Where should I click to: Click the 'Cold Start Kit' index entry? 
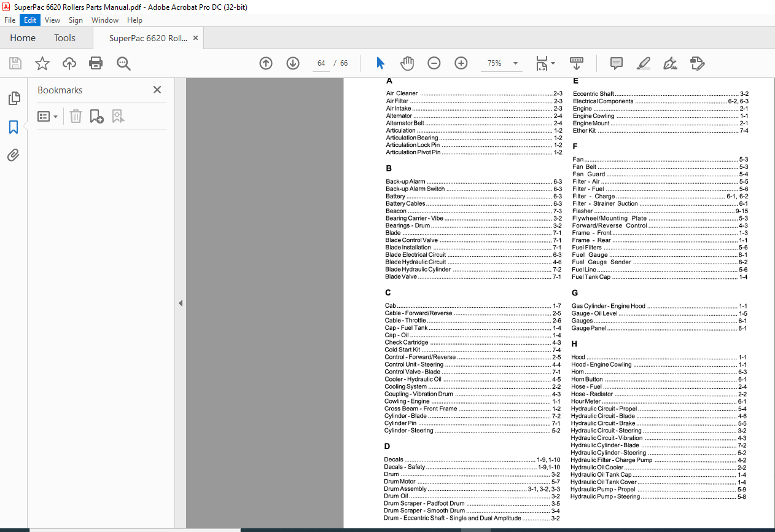tap(473, 350)
